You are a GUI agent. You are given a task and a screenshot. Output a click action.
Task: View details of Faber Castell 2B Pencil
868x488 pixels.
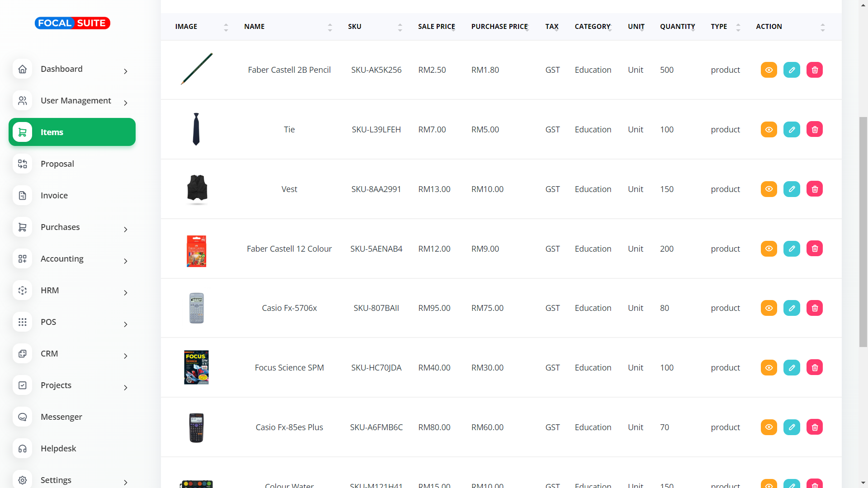coord(769,70)
